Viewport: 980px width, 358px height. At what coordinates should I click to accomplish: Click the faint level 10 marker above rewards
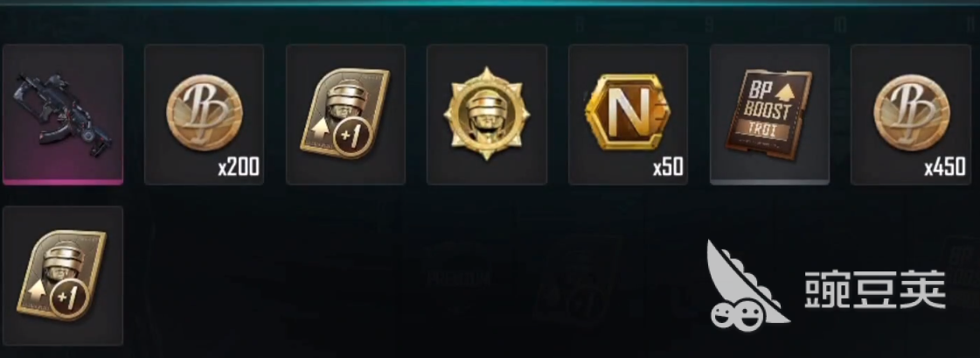(x=839, y=25)
